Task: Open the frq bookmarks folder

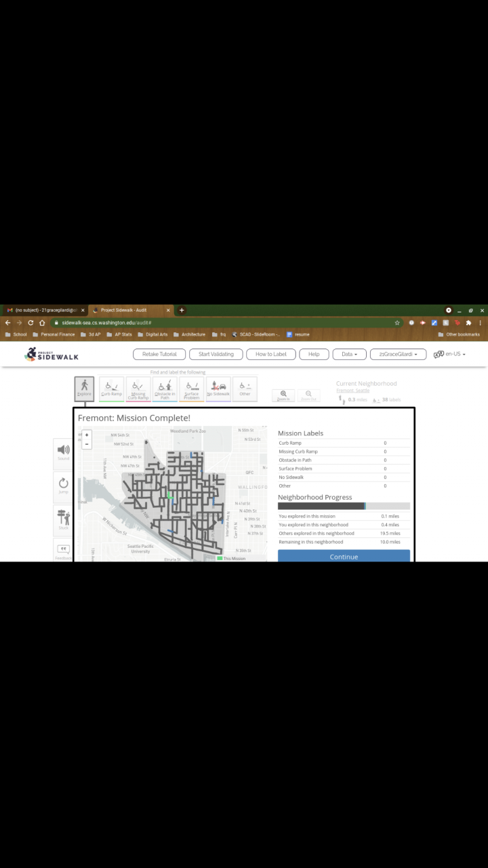Action: pos(219,334)
